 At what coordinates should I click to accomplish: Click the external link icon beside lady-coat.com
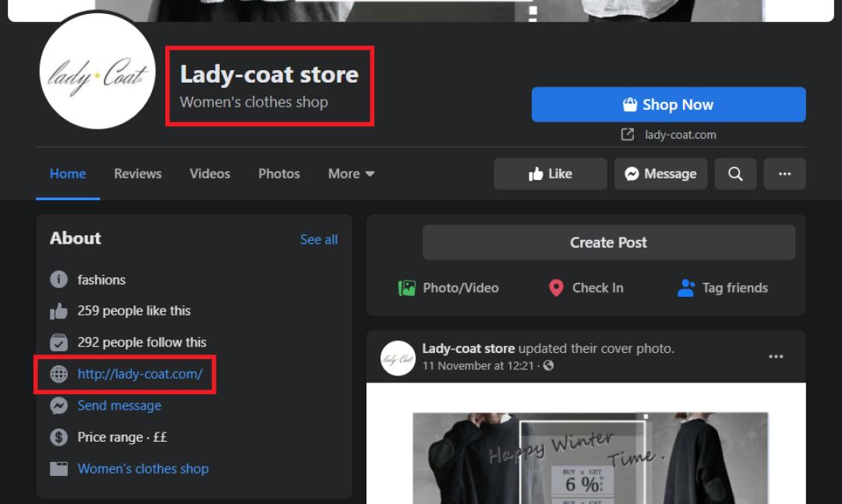coord(627,134)
